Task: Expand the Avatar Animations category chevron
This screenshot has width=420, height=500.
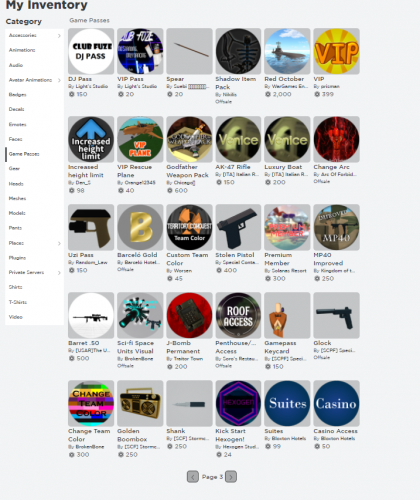Action: (59, 80)
